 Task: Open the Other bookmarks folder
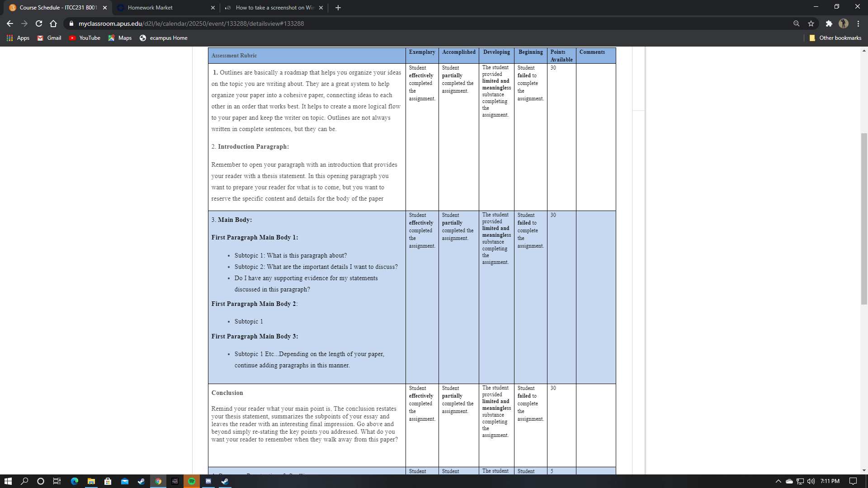835,38
